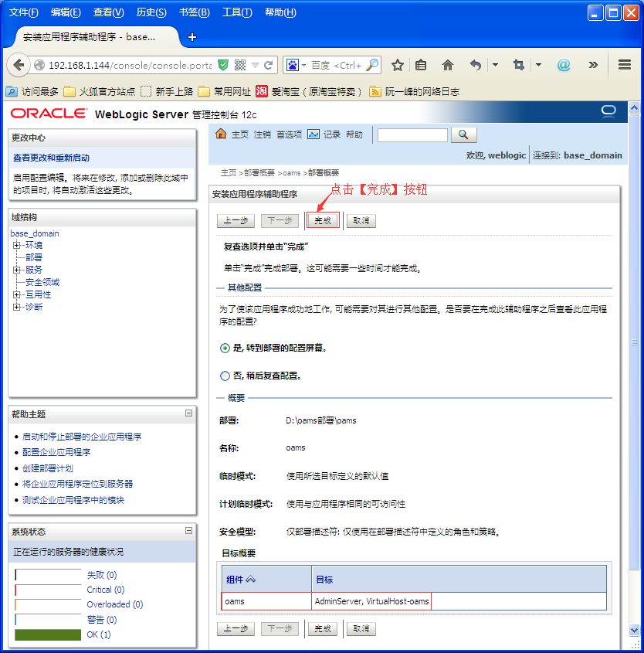Open 部署 in domain structure tree
The image size is (644, 653).
tap(34, 257)
